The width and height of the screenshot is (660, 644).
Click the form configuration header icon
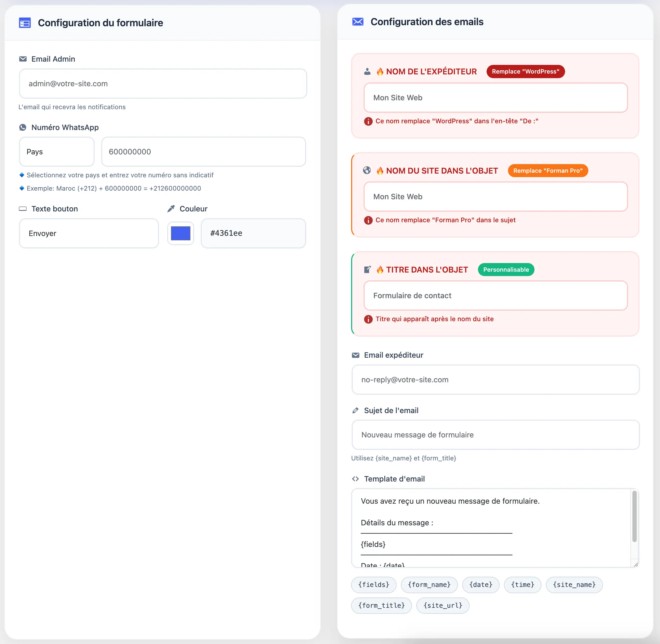click(25, 23)
